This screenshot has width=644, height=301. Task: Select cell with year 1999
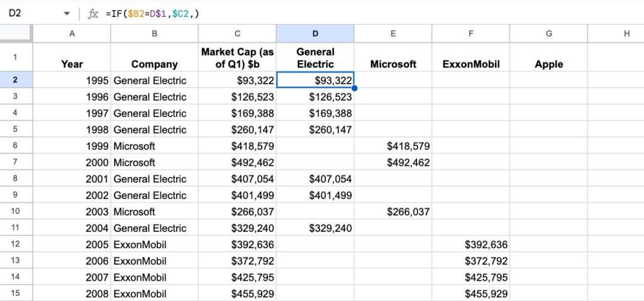coord(72,146)
